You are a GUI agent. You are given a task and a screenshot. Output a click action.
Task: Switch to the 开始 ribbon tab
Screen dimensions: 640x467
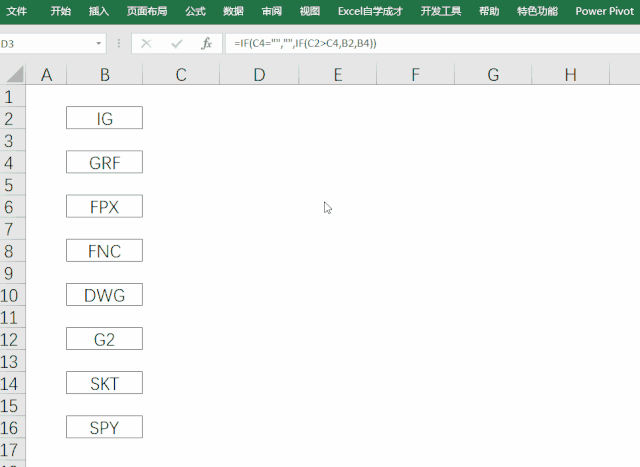[60, 11]
